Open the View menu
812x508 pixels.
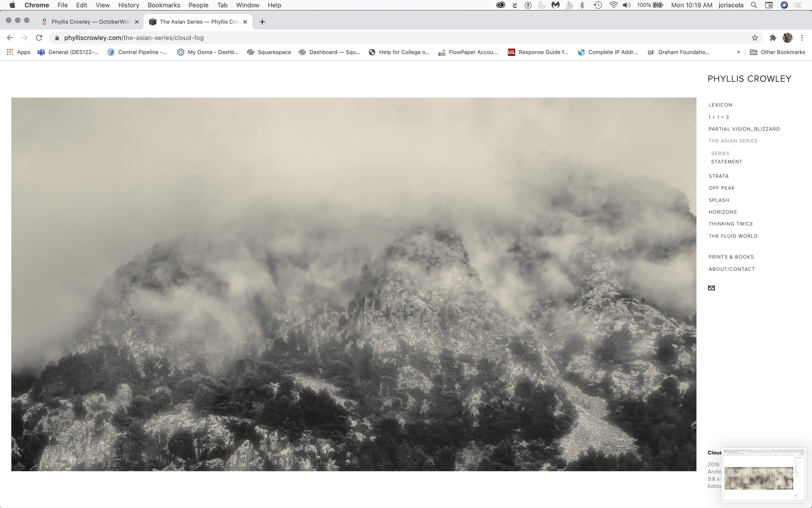[x=103, y=5]
